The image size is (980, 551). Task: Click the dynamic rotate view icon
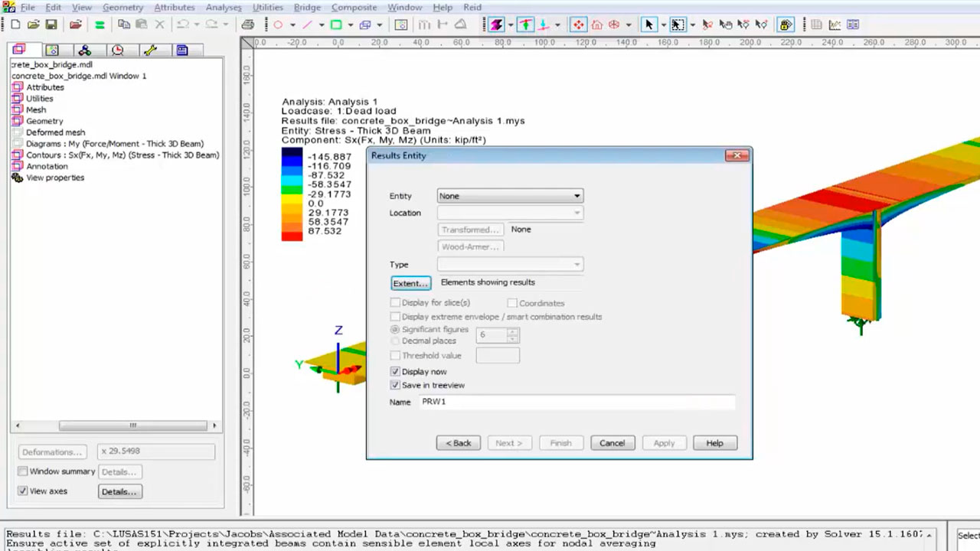tap(612, 24)
